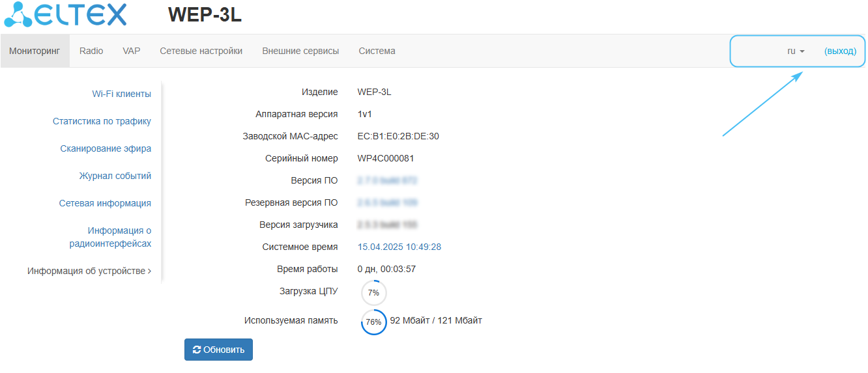
Task: Show Сетевая информация page
Action: [x=105, y=203]
